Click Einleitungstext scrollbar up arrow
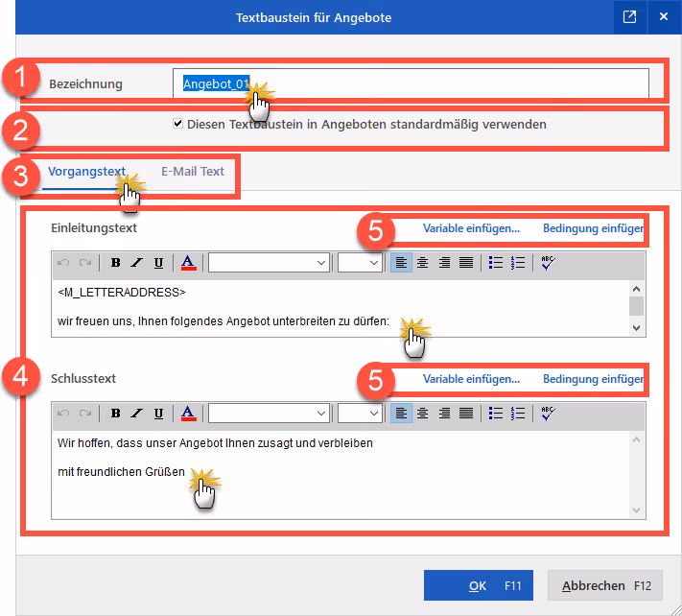Viewport: 682px width, 616px height. (636, 289)
